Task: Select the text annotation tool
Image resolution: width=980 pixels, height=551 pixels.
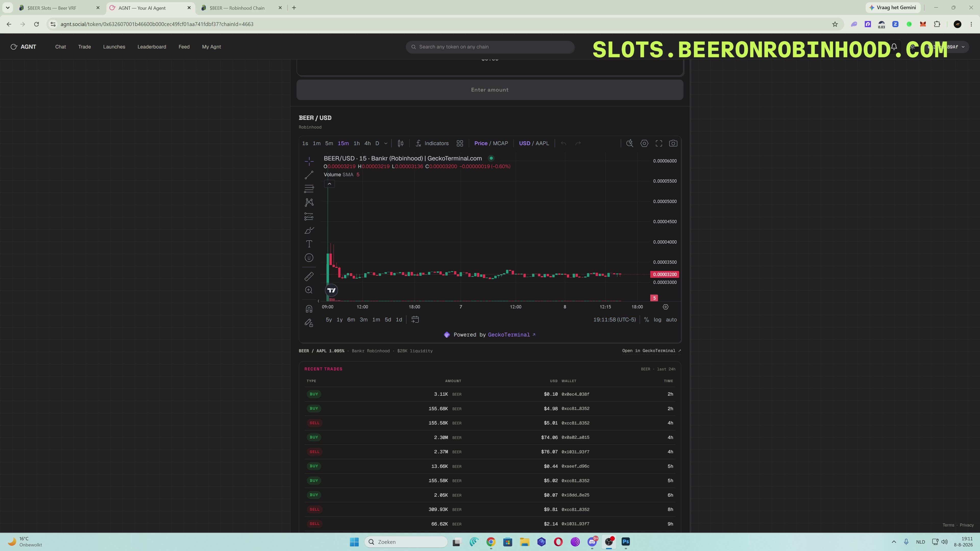Action: (309, 244)
